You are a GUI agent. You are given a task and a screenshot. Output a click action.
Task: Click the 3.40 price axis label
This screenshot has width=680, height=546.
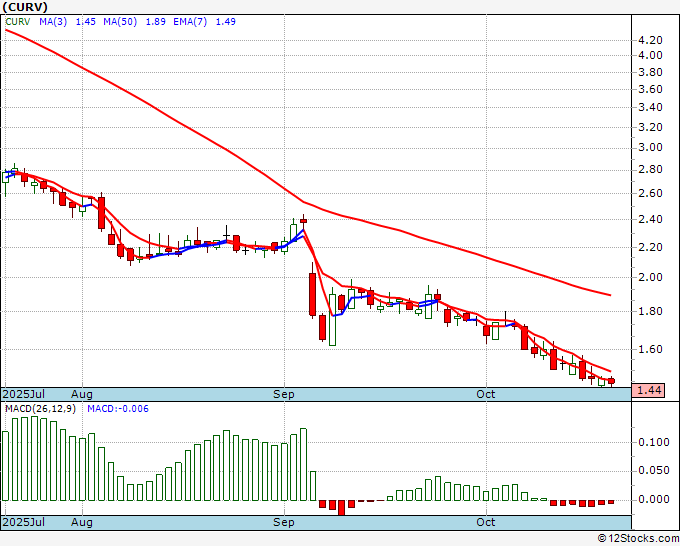(650, 108)
